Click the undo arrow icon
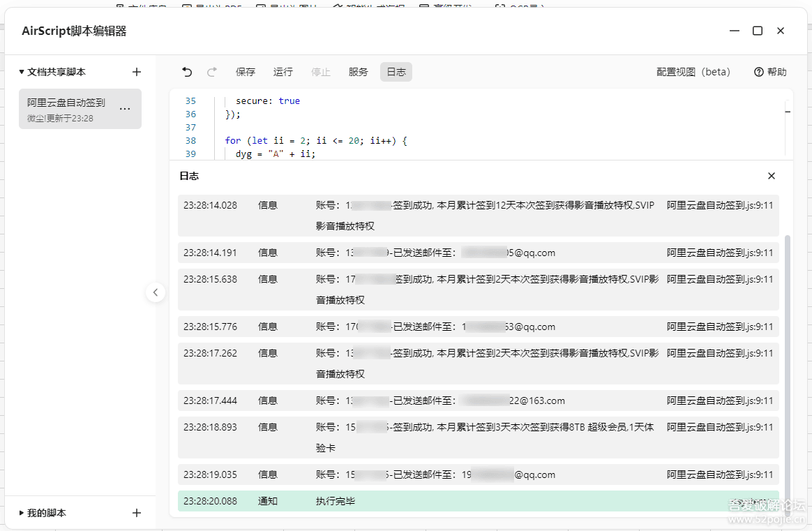The width and height of the screenshot is (812, 531). [x=187, y=72]
